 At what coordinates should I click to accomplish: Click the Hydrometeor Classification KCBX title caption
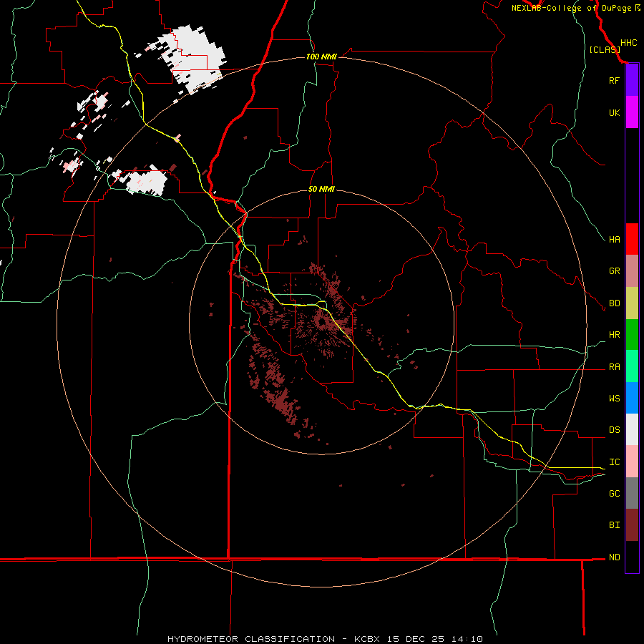325,639
